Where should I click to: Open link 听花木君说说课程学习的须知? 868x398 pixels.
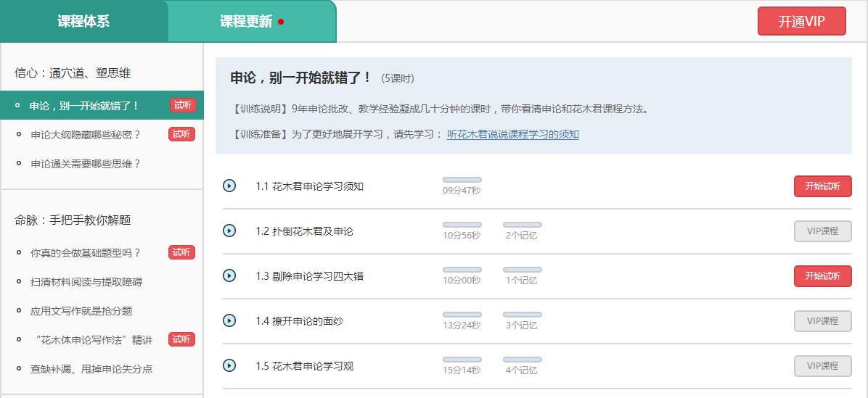[512, 134]
